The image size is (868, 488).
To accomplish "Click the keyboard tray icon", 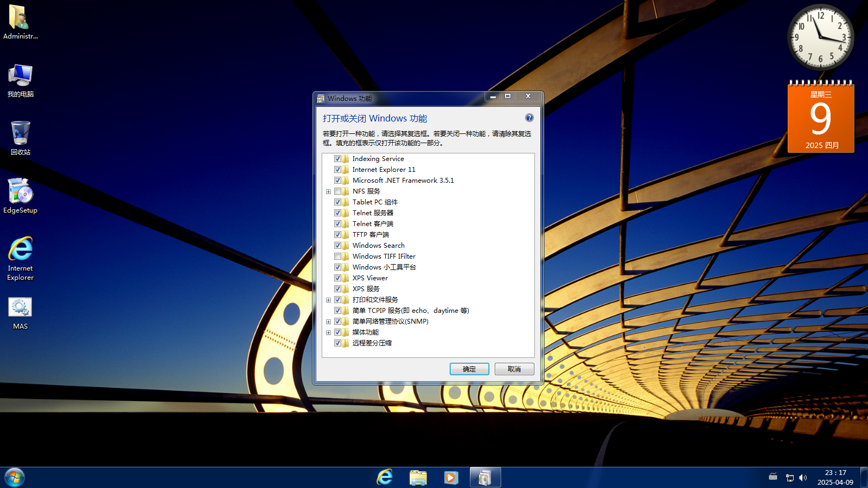I will [x=773, y=477].
